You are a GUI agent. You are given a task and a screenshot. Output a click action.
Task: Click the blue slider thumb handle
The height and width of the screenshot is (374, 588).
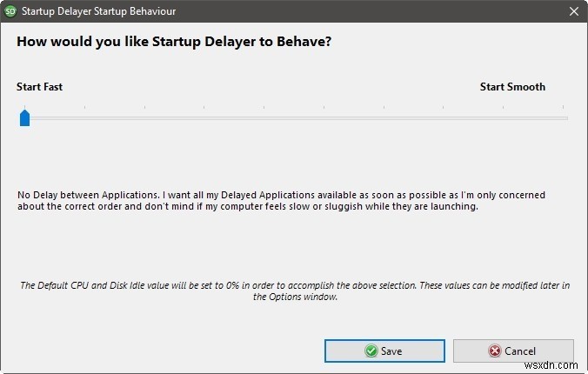pos(24,117)
